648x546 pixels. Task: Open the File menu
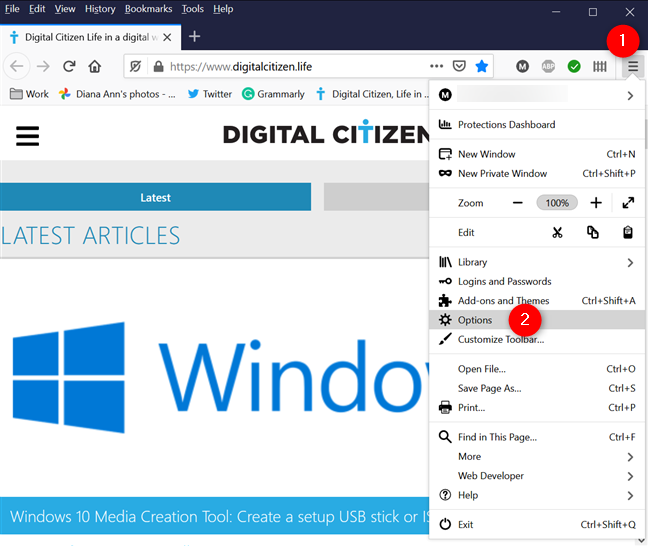(x=12, y=9)
